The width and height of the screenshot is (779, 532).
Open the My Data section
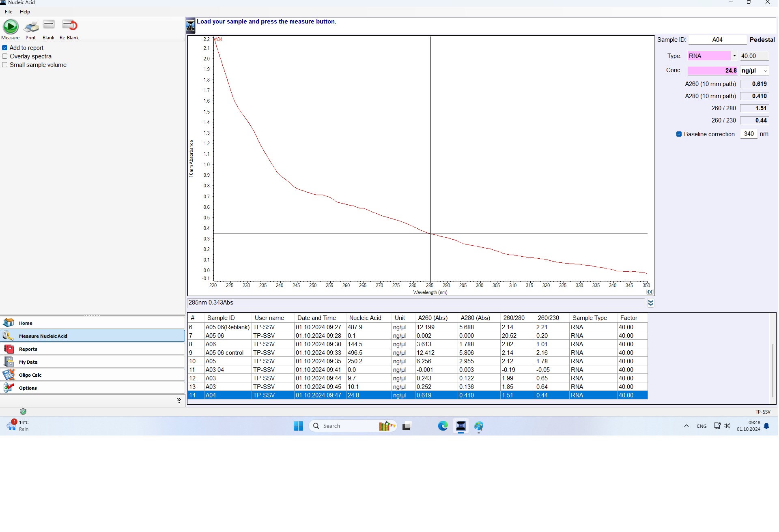click(28, 362)
